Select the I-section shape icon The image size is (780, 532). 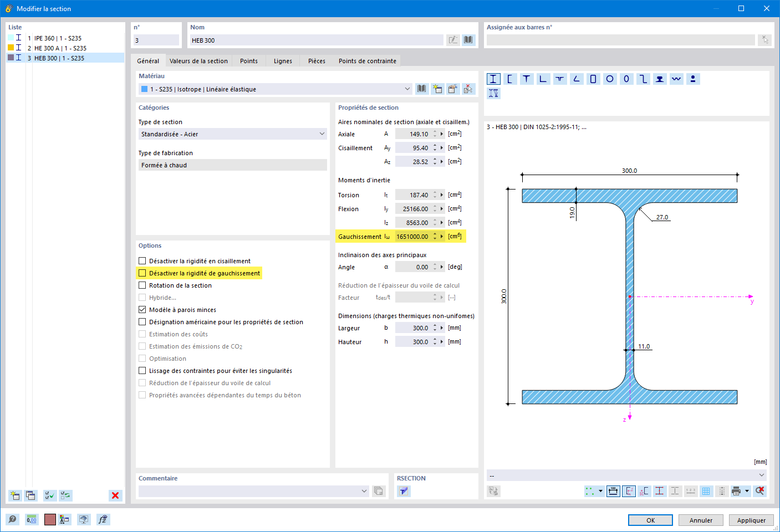[x=493, y=79]
